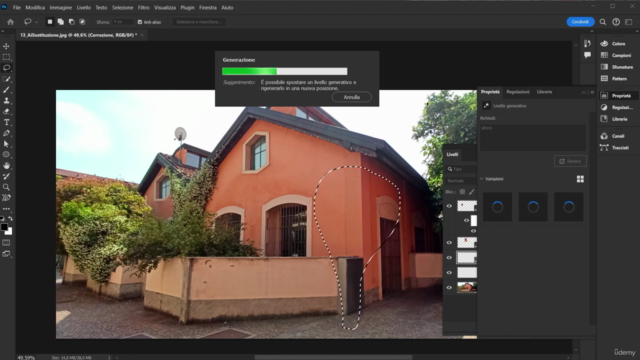Choose Subtract from selection mode
This screenshot has height=360, width=640.
pyautogui.click(x=71, y=22)
